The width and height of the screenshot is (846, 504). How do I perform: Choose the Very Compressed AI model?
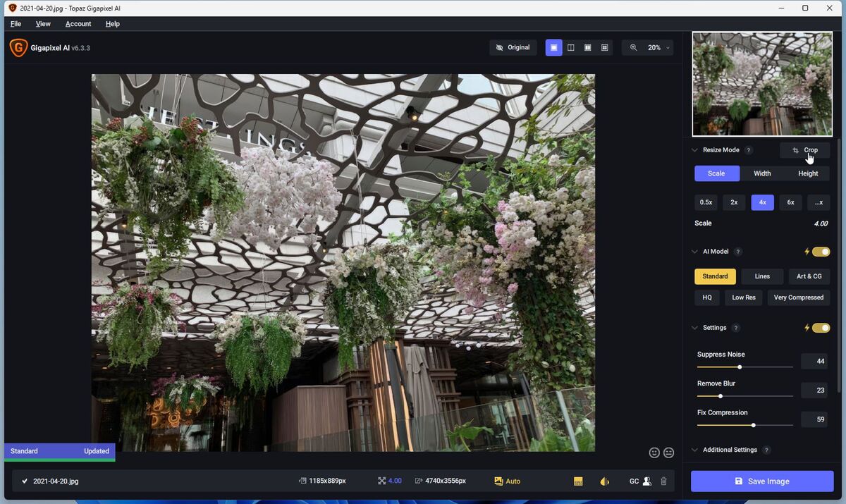[799, 297]
